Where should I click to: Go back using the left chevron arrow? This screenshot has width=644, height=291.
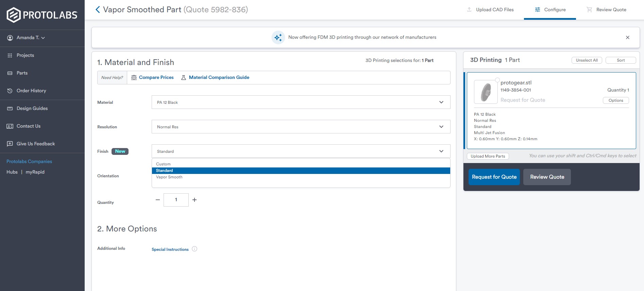tap(98, 10)
